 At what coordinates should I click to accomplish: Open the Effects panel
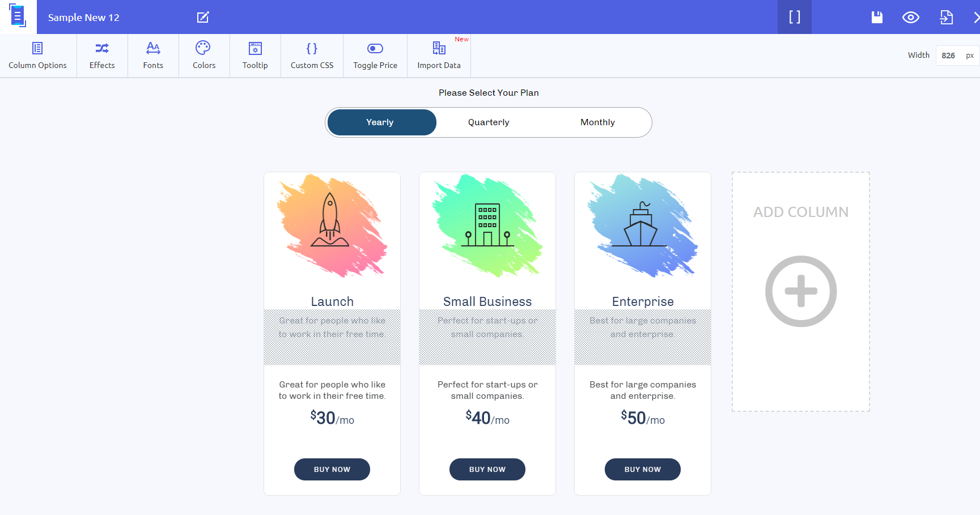(x=102, y=56)
